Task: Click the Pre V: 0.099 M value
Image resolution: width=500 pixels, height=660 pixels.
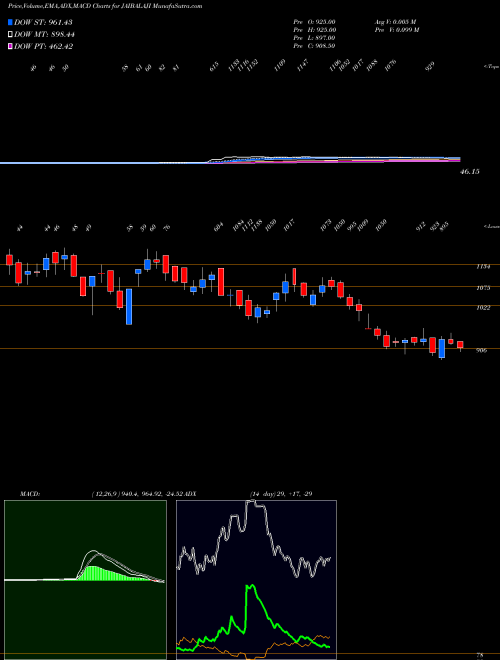Action: [x=396, y=30]
